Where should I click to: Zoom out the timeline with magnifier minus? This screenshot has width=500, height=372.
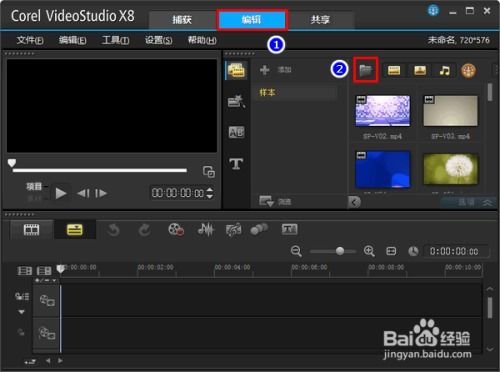pos(296,251)
